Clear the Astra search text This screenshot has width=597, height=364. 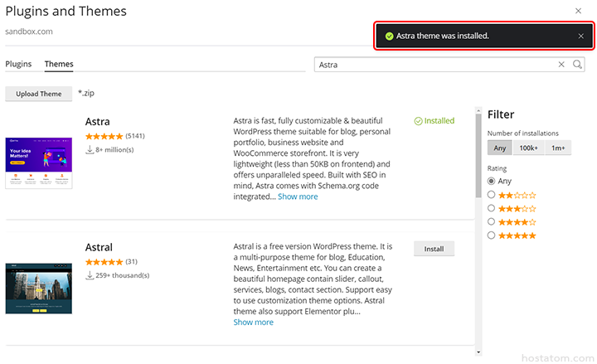coord(561,65)
